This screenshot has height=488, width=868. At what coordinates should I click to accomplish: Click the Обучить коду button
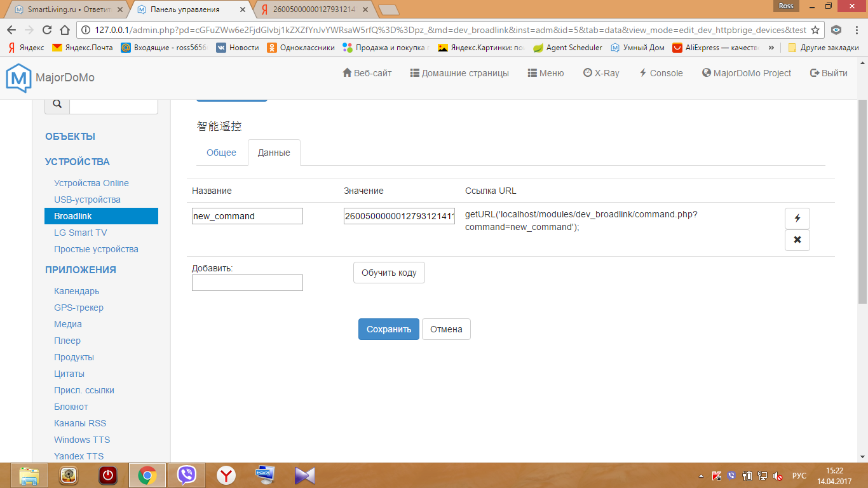coord(389,273)
